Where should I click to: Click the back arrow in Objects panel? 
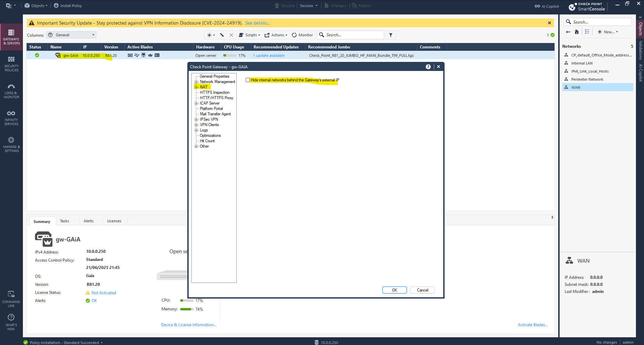[568, 32]
